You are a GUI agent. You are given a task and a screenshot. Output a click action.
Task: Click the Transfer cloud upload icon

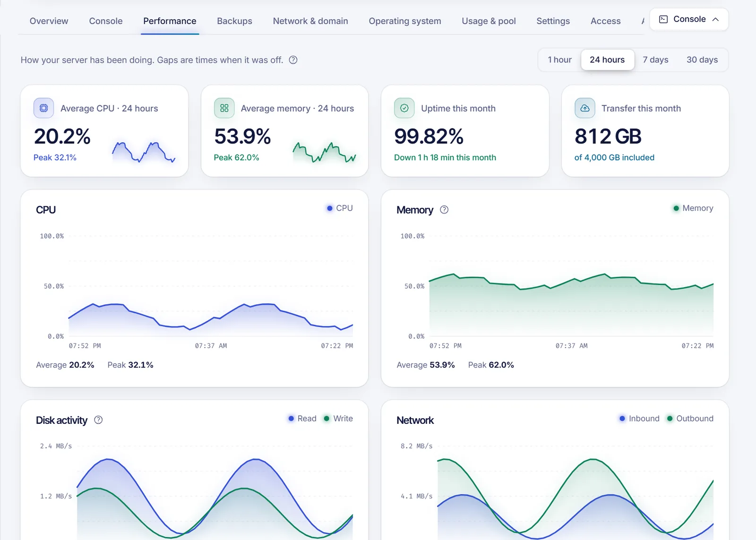coord(584,108)
